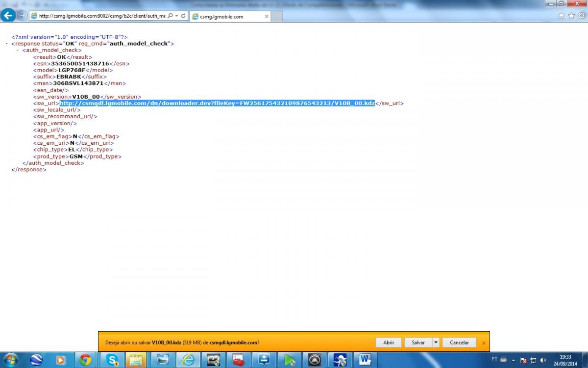The width and height of the screenshot is (588, 368).
Task: Click the prod_type value GSM
Action: (76, 157)
